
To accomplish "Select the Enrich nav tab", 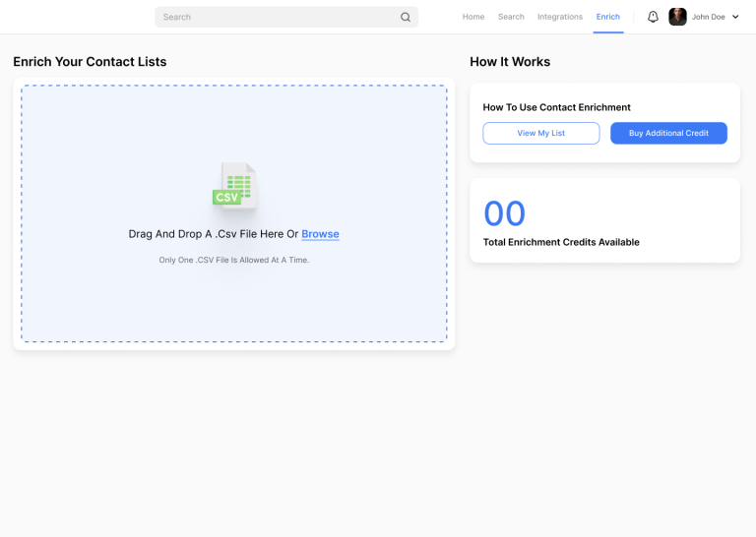I will (x=608, y=17).
